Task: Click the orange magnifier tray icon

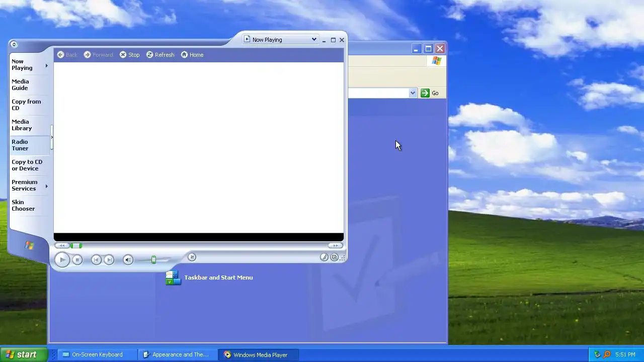Action: (x=607, y=354)
